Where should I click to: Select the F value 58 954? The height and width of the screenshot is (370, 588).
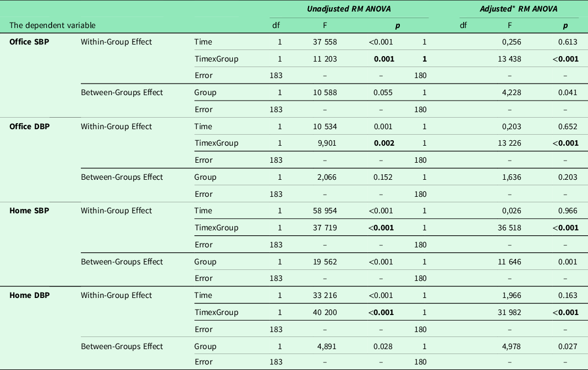(x=325, y=211)
